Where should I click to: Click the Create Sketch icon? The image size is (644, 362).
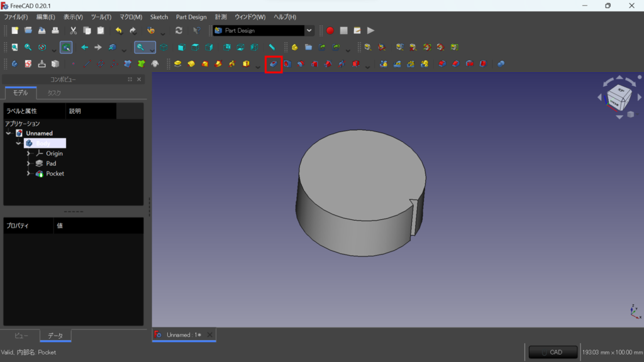(28, 64)
